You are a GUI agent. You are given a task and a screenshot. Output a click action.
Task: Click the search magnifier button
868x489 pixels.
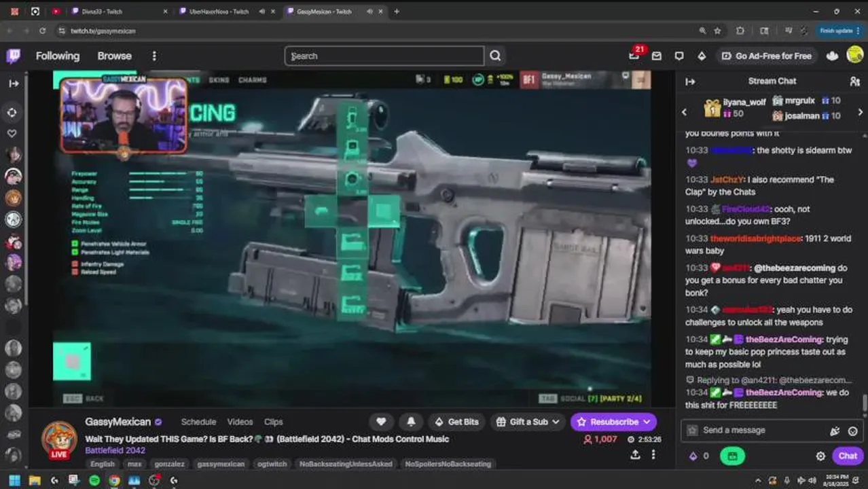(495, 56)
